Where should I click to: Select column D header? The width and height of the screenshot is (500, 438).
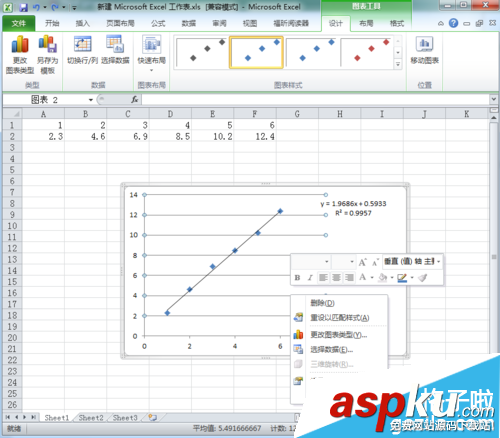tap(170, 114)
